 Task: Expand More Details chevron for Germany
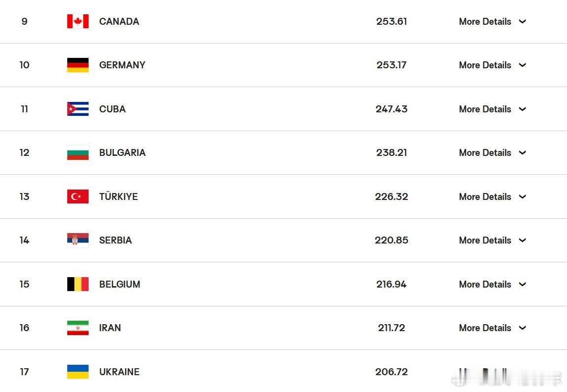[x=522, y=65]
